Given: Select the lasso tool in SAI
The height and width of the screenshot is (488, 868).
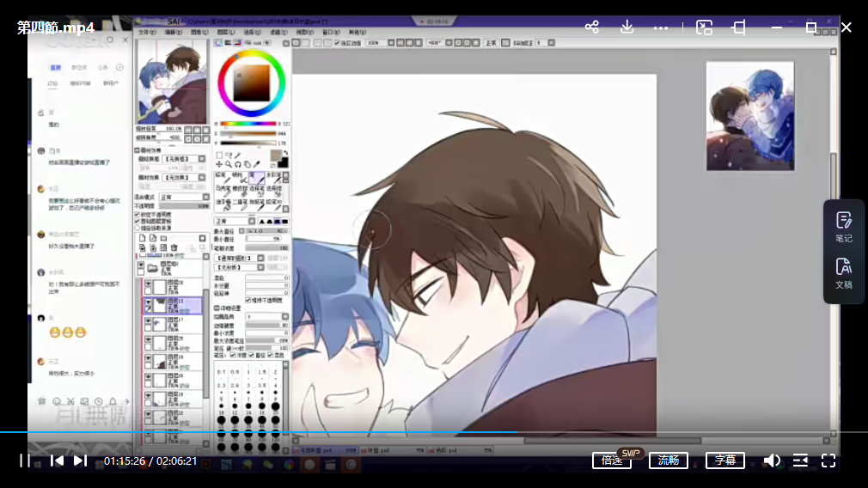Looking at the screenshot, I should point(229,156).
